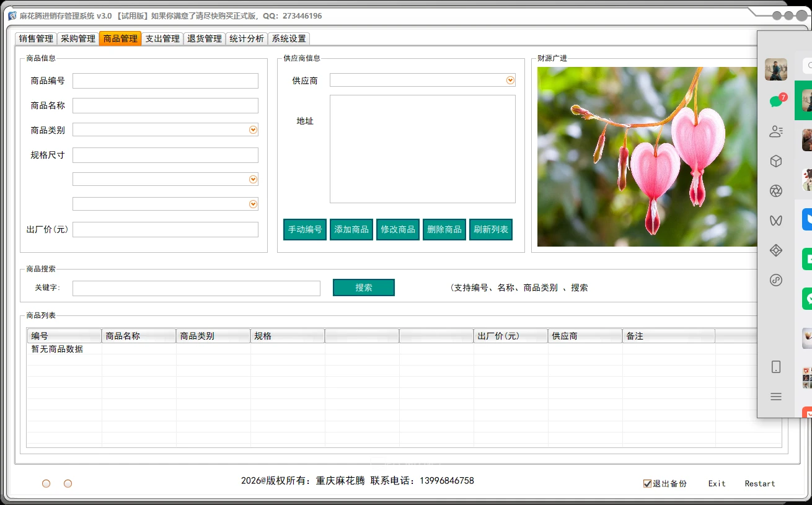Open the Collections cube icon
The height and width of the screenshot is (505, 812).
click(x=776, y=161)
